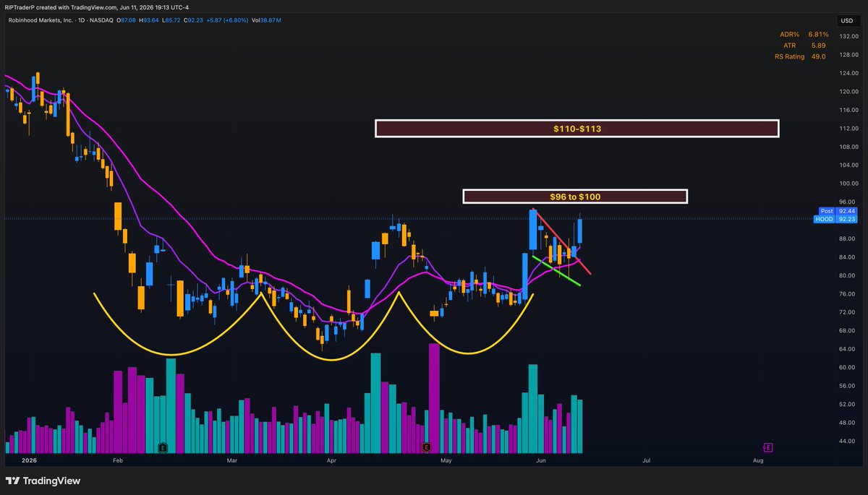Click the Aug time axis label
Viewport: 868px width, 495px height.
click(758, 460)
